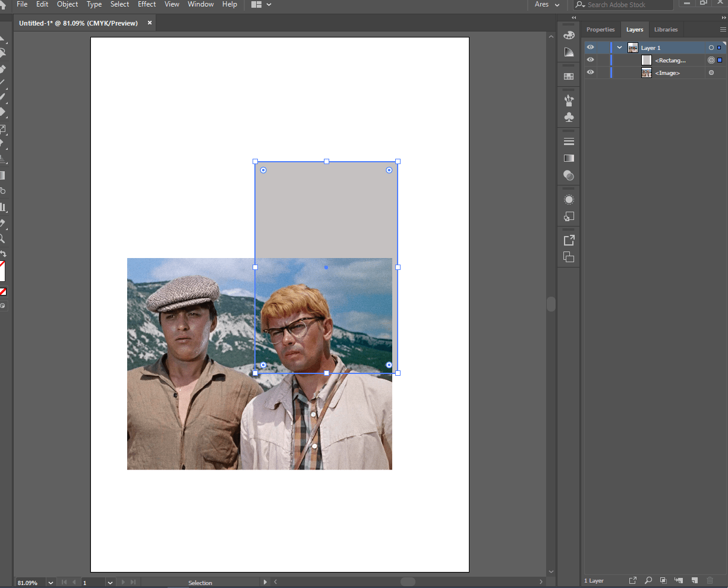728x588 pixels.
Task: Switch to the Properties tab
Action: coord(600,29)
